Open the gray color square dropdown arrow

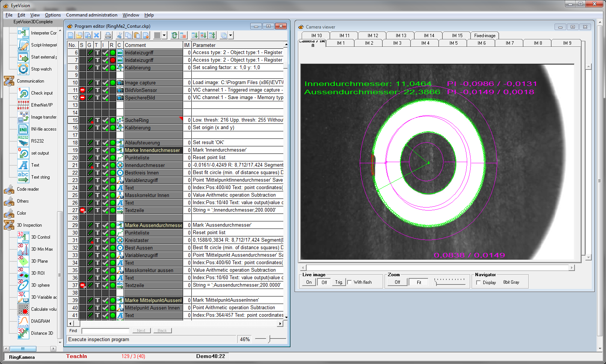164,35
